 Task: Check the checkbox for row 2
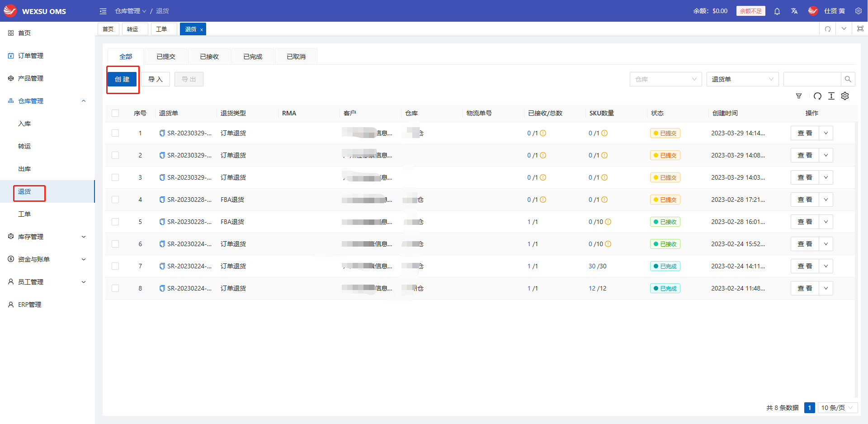click(115, 155)
